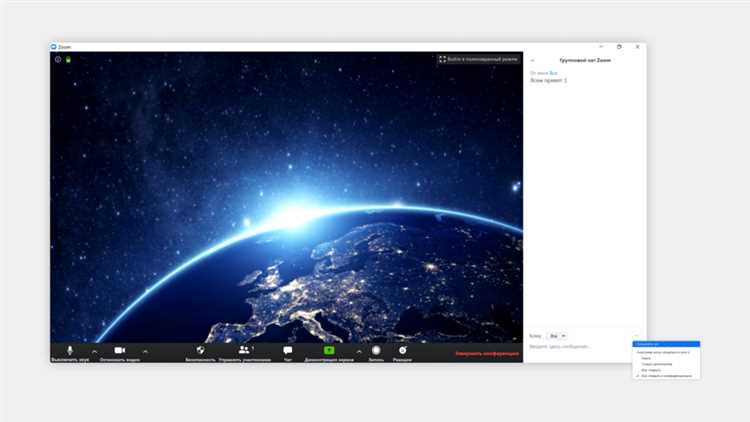Click the Zoom logo in title bar

pyautogui.click(x=54, y=47)
